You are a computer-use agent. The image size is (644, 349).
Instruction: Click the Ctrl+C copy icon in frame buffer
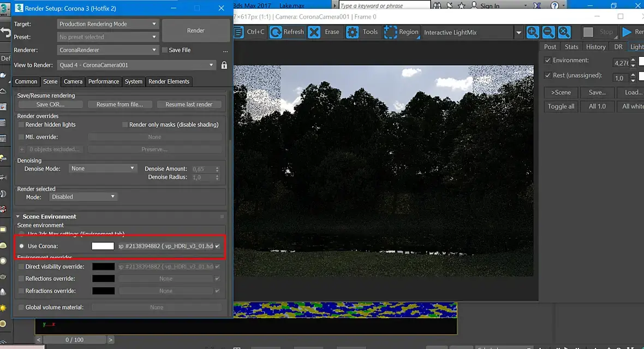pos(239,32)
